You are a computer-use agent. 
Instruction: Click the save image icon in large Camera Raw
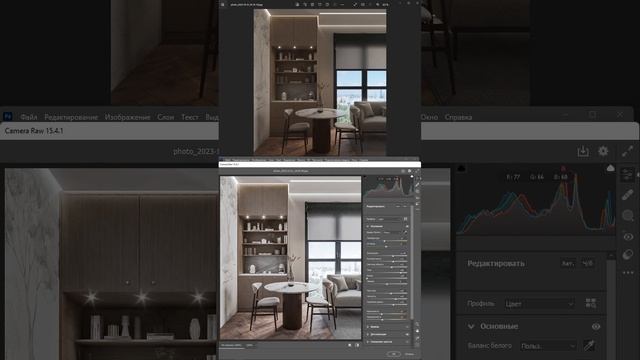(583, 151)
